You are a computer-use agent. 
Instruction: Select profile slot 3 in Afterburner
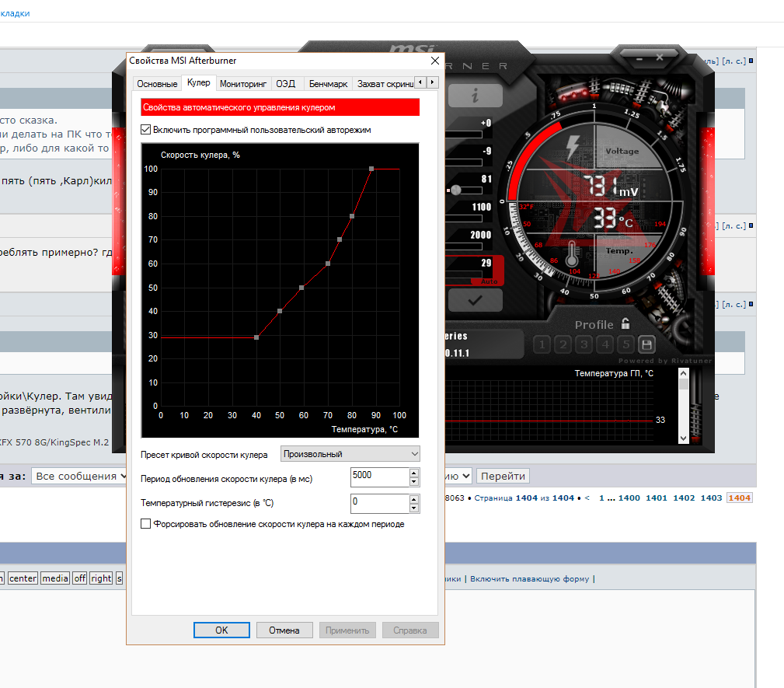point(584,344)
